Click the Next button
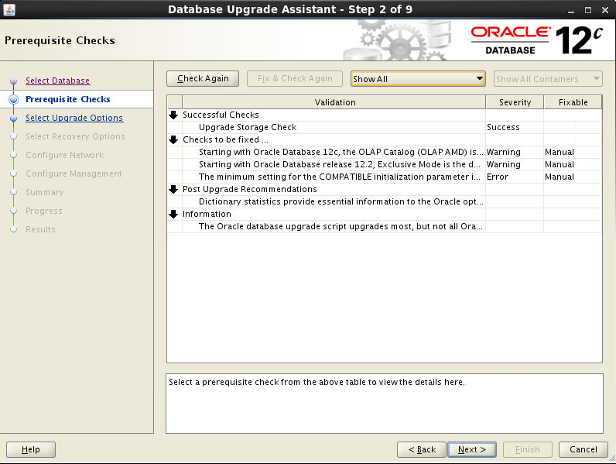Image resolution: width=616 pixels, height=464 pixels. (x=472, y=450)
